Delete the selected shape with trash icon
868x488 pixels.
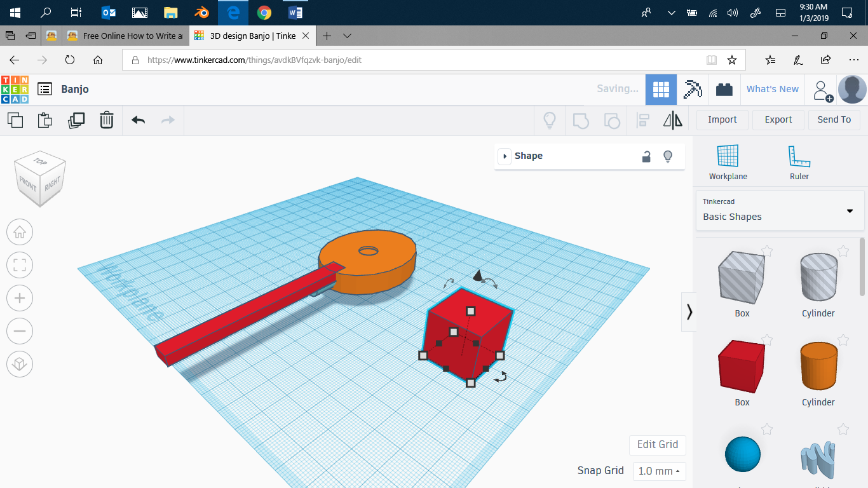(107, 119)
